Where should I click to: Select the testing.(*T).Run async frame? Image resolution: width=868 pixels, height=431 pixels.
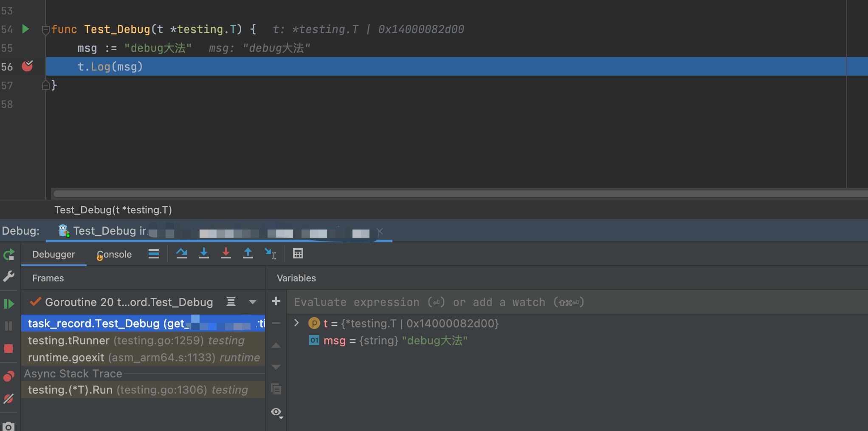[x=143, y=390]
